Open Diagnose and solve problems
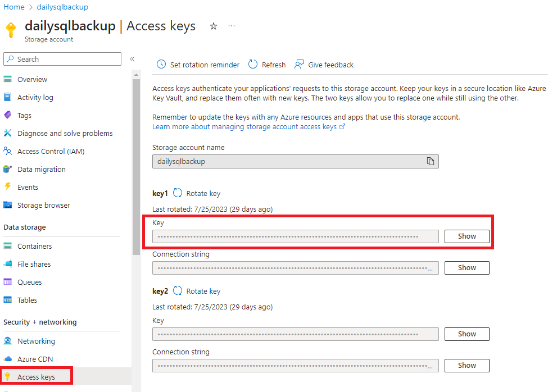Image resolution: width=548 pixels, height=392 pixels. click(65, 133)
